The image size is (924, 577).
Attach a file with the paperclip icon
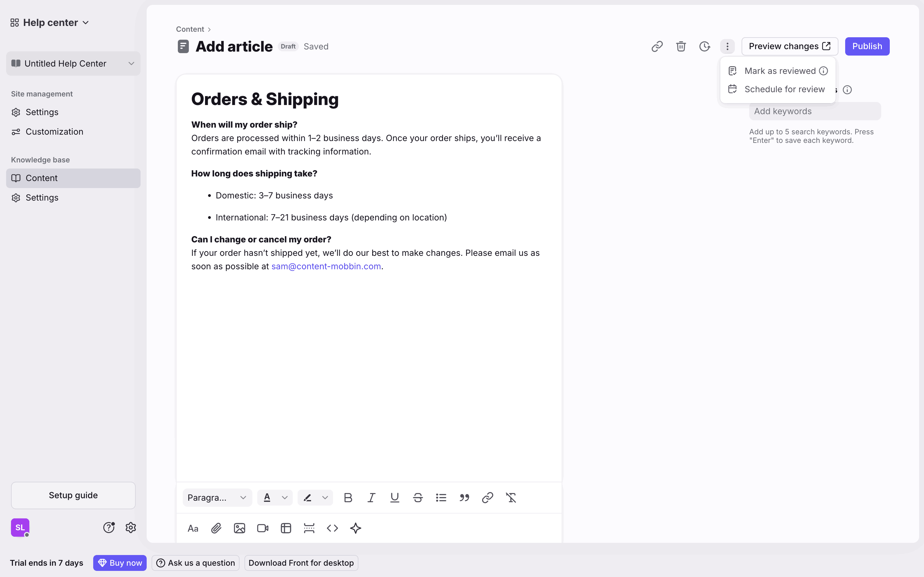click(216, 528)
